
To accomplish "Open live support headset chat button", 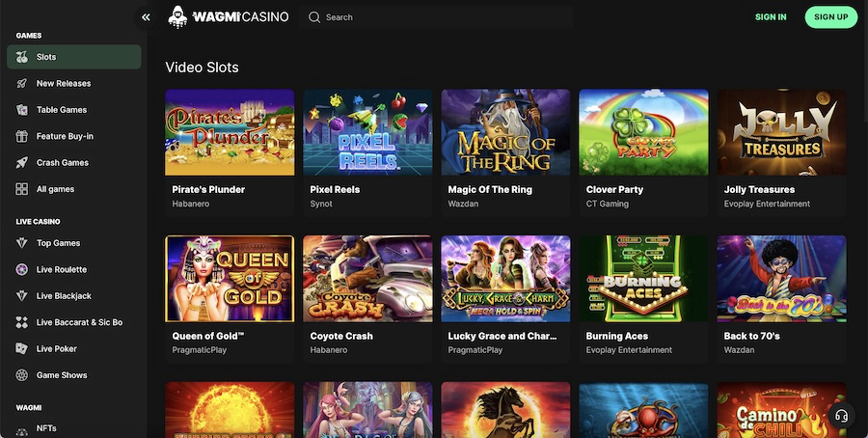I will pyautogui.click(x=841, y=417).
